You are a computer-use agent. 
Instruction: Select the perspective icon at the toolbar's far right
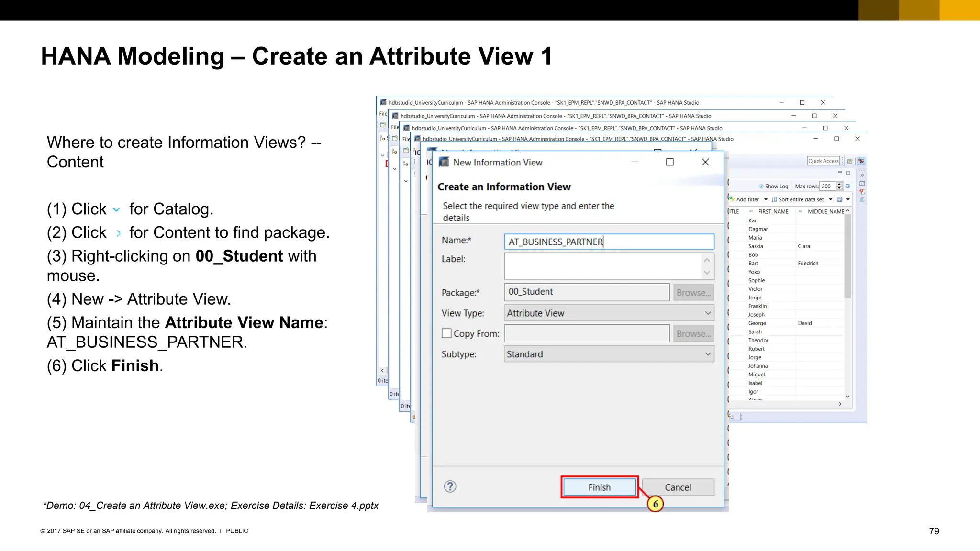(861, 161)
